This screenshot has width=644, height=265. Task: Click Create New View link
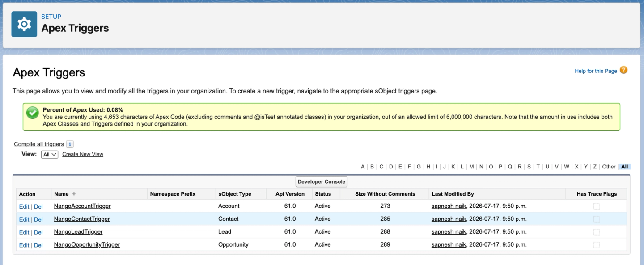[x=83, y=154]
